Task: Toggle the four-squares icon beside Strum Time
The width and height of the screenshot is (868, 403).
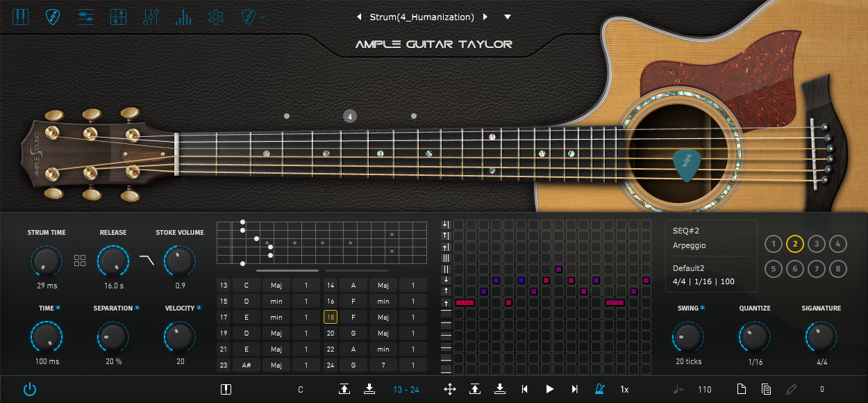Action: coord(80,261)
